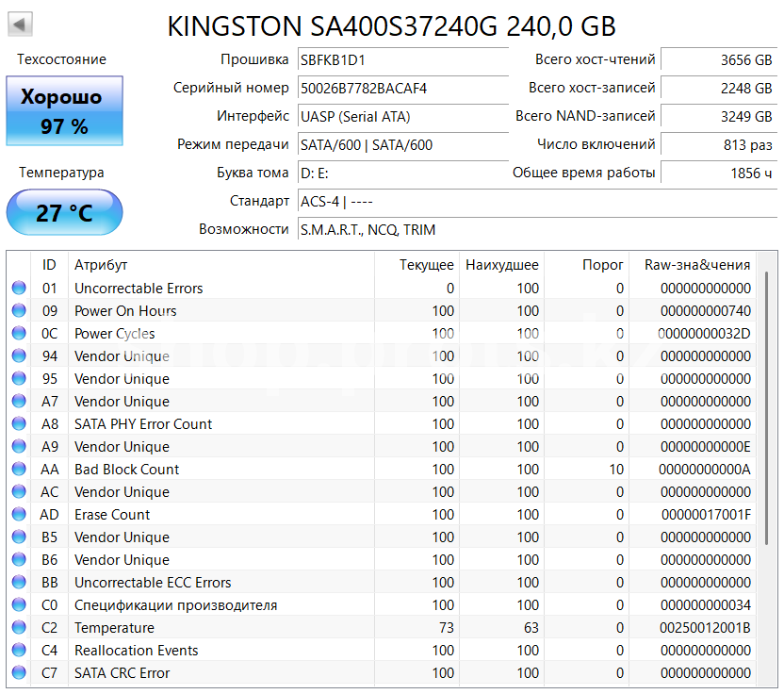The height and width of the screenshot is (694, 784).
Task: Click the Текущее column header
Action: pos(426,265)
